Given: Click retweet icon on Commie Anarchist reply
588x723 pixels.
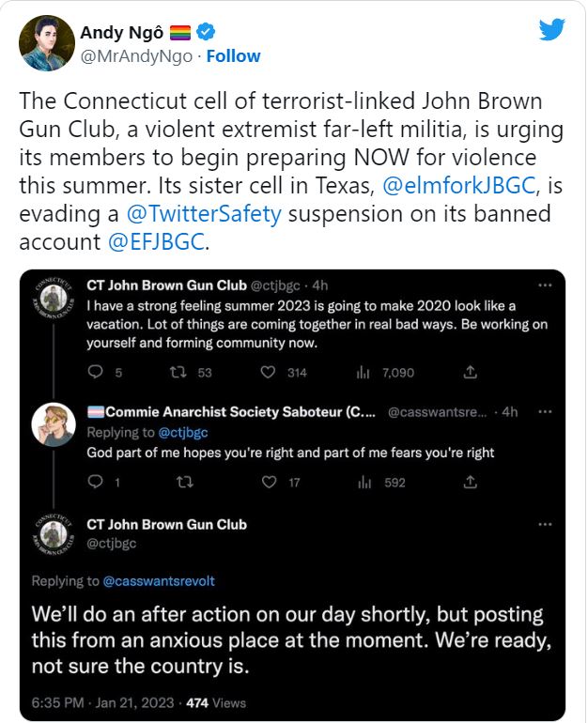Looking at the screenshot, I should pos(184,483).
